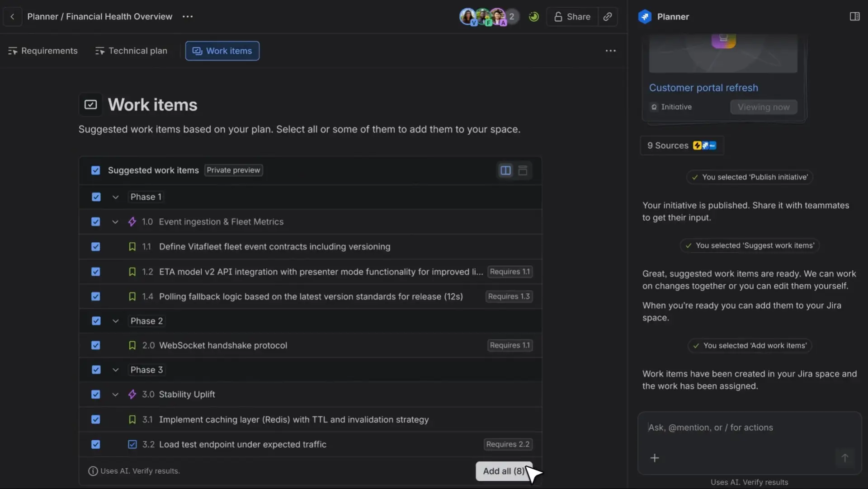Click the Planner logo icon
This screenshot has height=489, width=868.
pos(645,17)
